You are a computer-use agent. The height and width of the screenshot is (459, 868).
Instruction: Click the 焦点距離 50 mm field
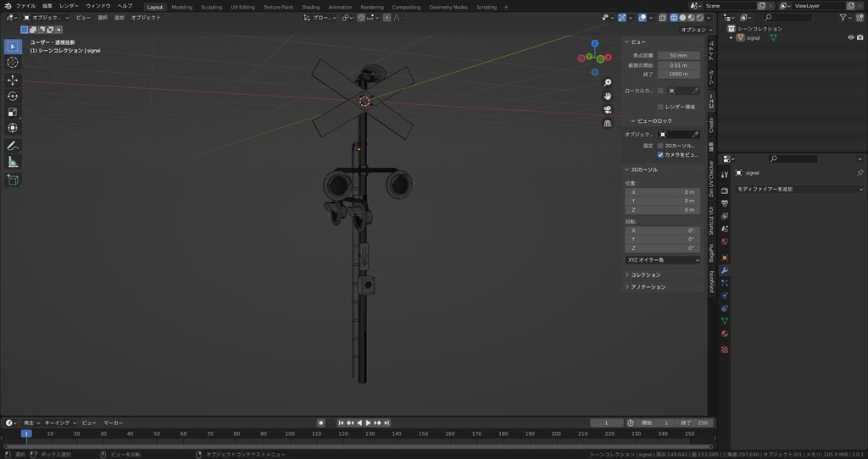678,55
